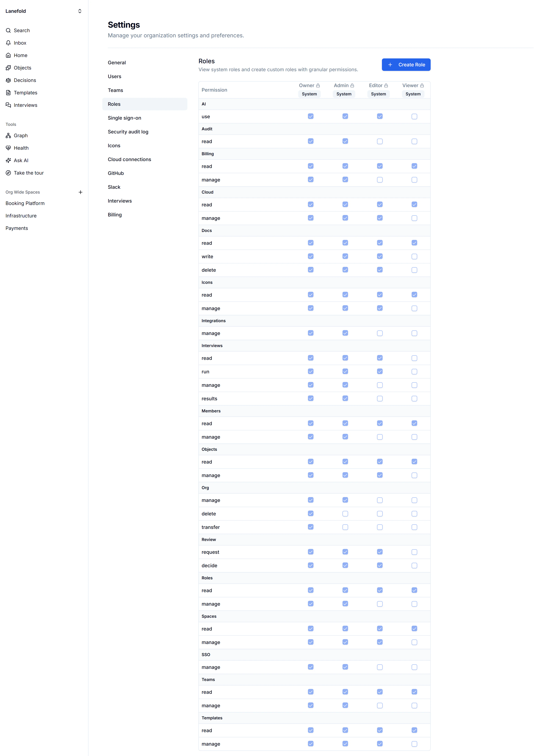Click the Take the tour compass icon
Viewport: 553px width, 756px height.
coord(8,173)
